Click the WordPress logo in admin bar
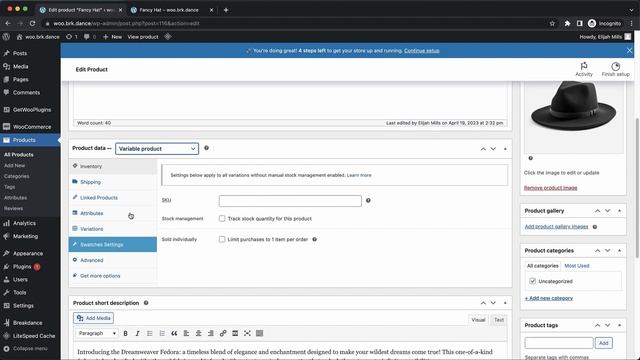 [6, 37]
